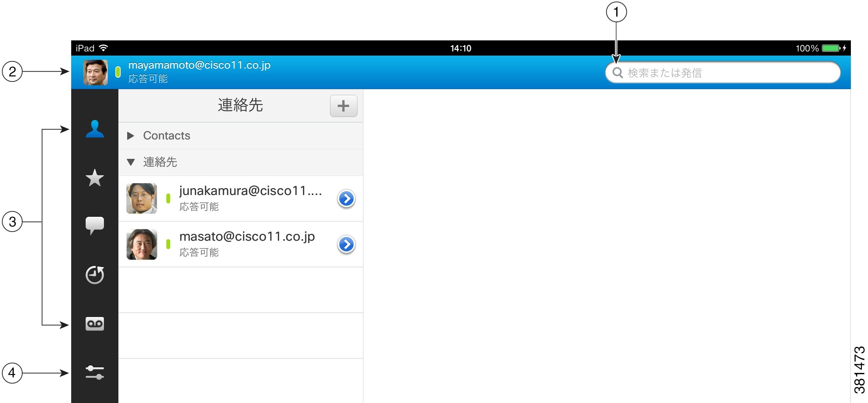Toggle masato's presence indicator
Screen dimensions: 868x403
[x=169, y=244]
